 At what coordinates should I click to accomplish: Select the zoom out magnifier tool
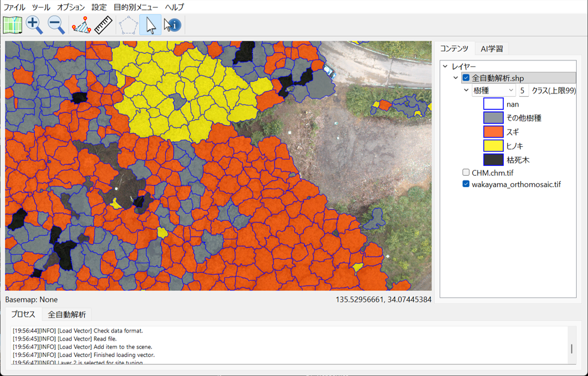56,25
